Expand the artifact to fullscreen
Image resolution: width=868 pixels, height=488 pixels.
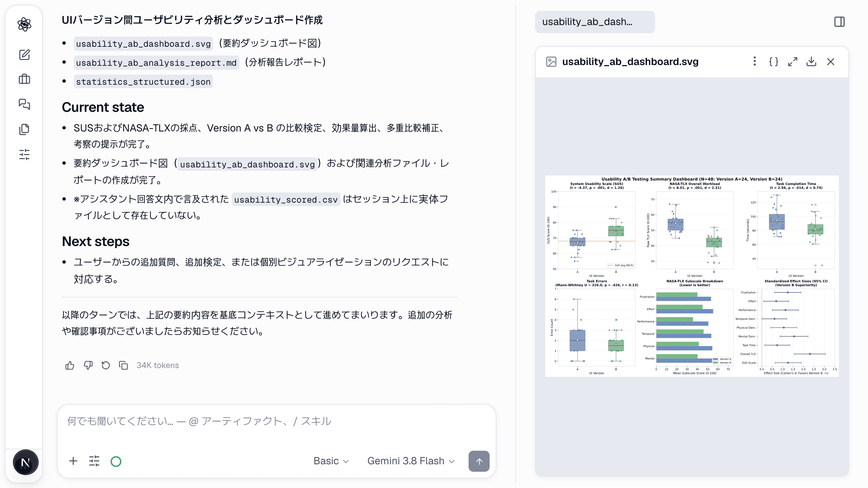pos(792,62)
